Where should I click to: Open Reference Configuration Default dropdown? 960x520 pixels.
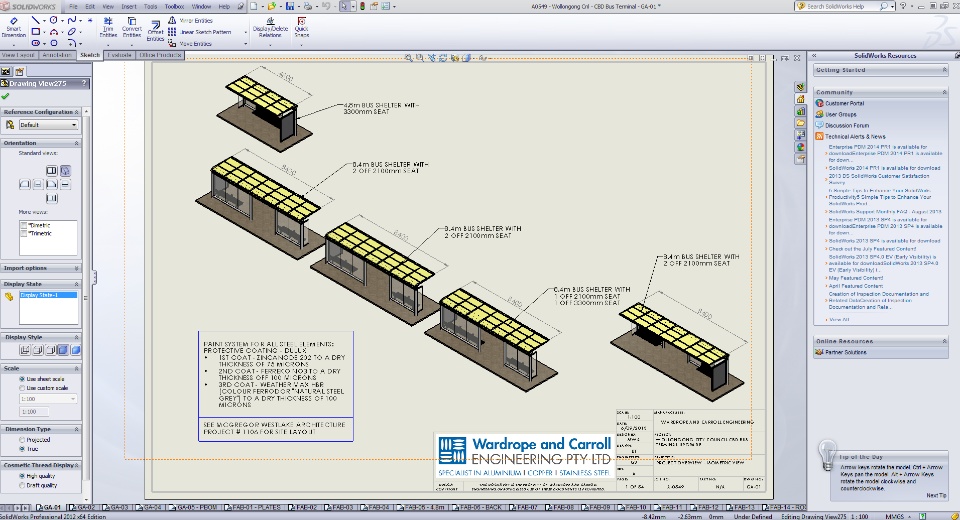(48, 125)
